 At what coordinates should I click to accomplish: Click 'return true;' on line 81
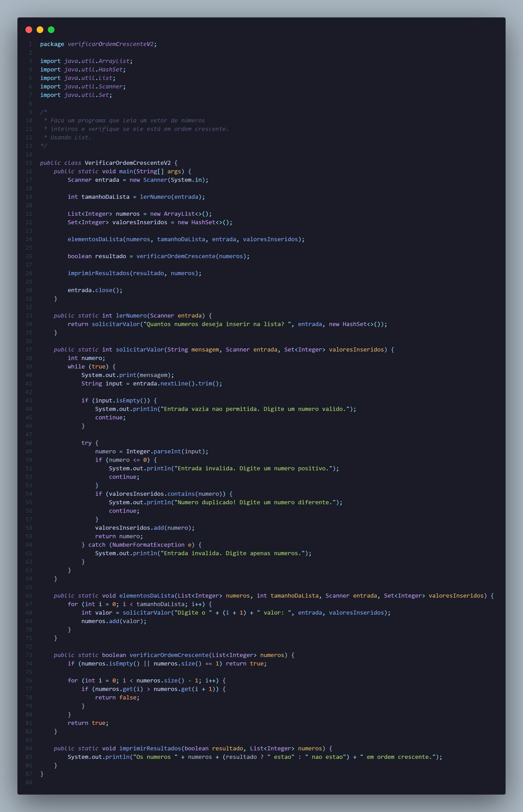pyautogui.click(x=88, y=723)
